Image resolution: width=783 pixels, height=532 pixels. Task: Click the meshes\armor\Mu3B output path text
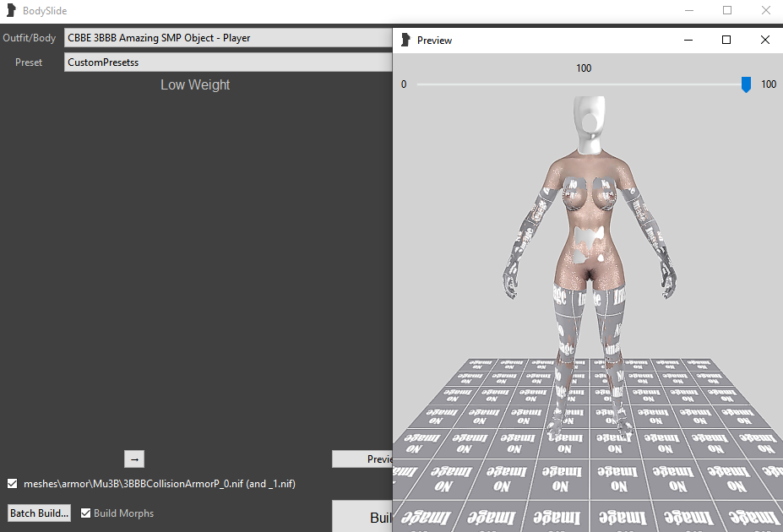(160, 484)
